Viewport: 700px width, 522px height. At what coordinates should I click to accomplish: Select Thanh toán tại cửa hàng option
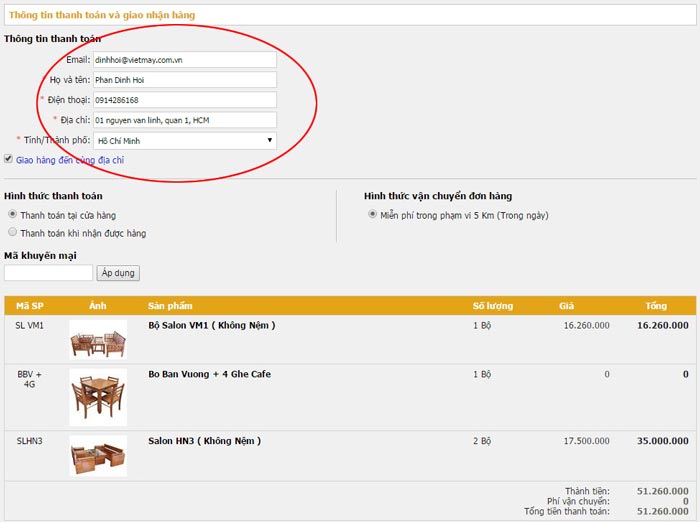pyautogui.click(x=12, y=214)
